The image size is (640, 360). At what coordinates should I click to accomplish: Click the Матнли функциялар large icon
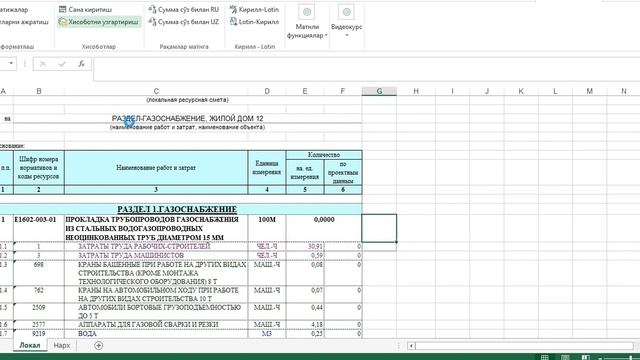(x=307, y=12)
